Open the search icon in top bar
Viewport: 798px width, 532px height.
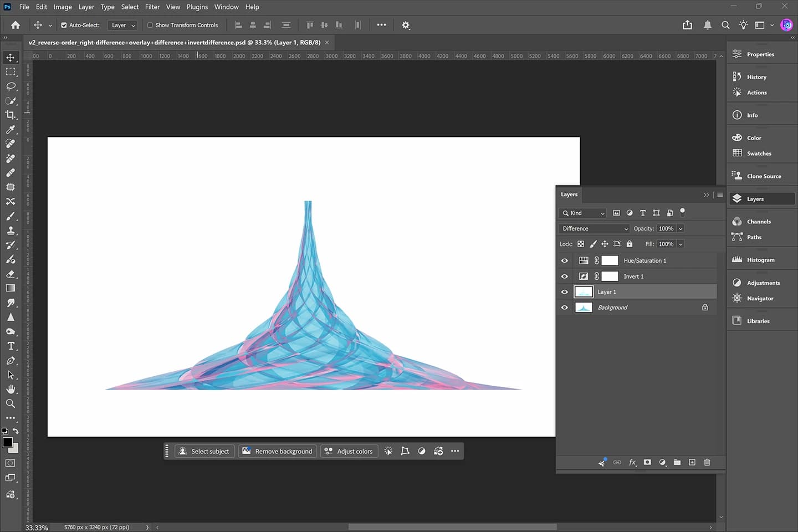(725, 25)
